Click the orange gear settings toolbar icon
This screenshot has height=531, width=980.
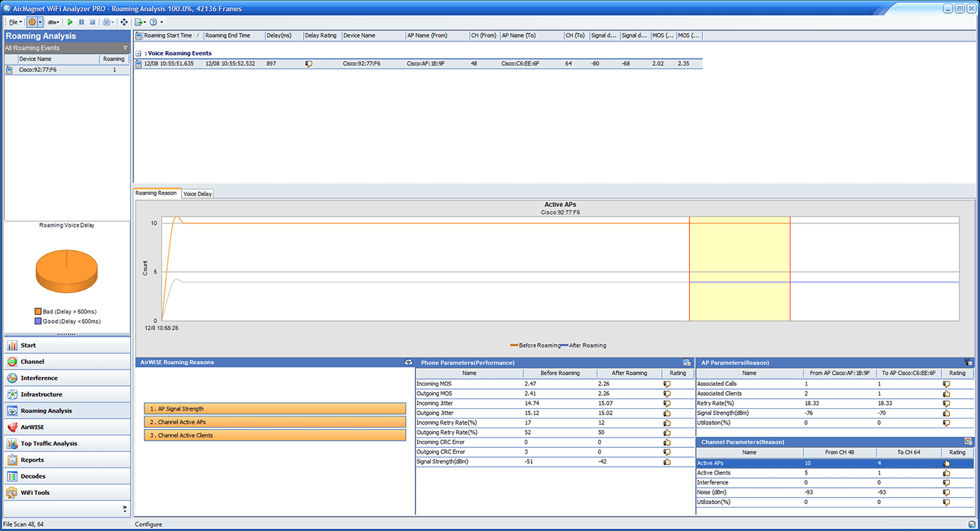(31, 22)
